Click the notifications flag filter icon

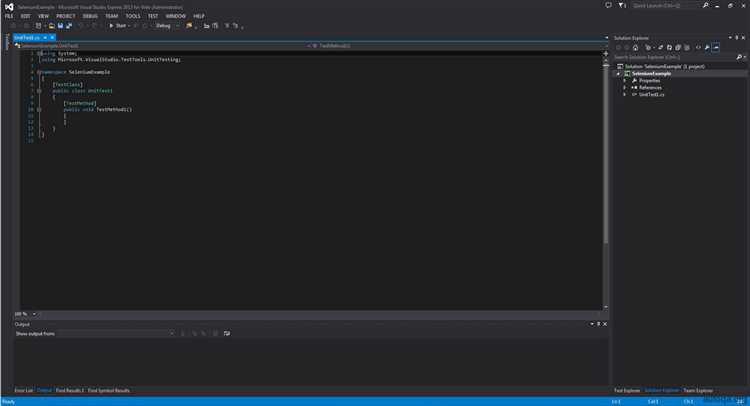pos(621,6)
